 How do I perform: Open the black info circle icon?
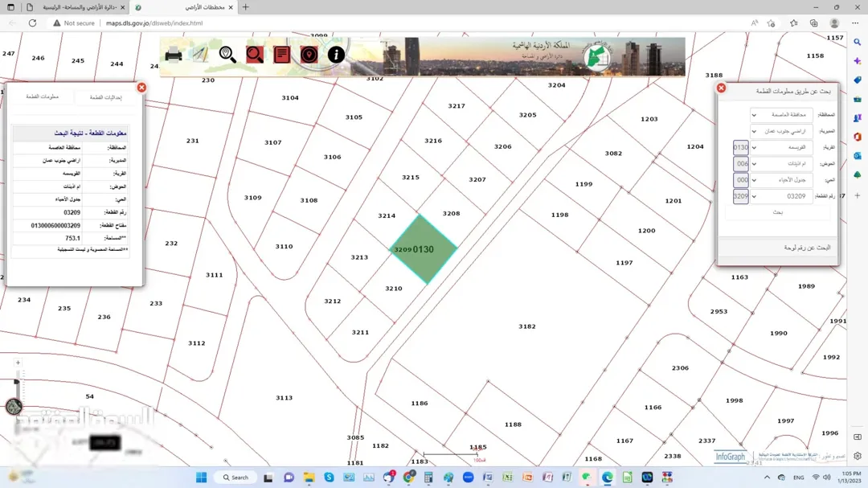pyautogui.click(x=336, y=55)
